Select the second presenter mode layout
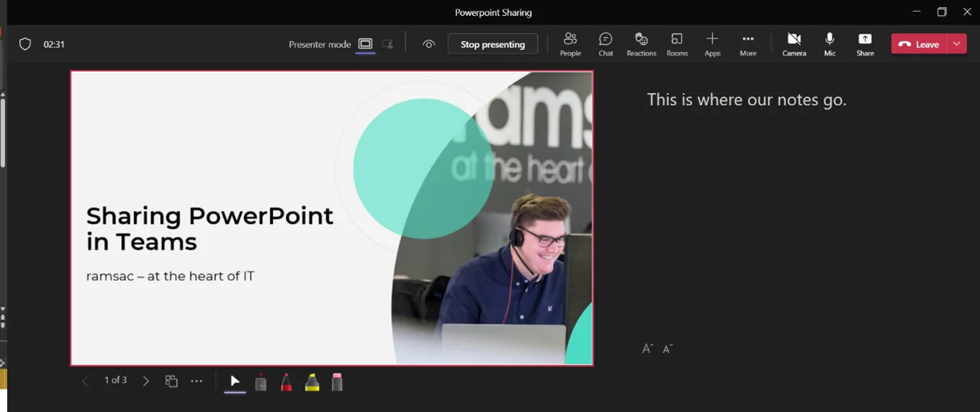 pos(387,44)
